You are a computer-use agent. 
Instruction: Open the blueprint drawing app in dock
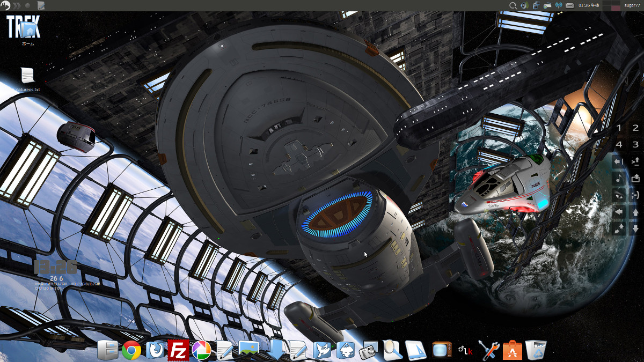click(416, 350)
